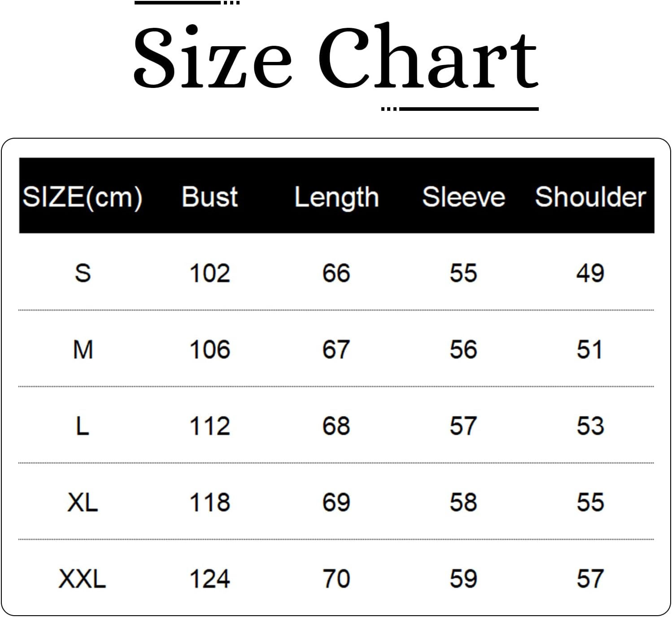Viewport: 672px width, 617px height.
Task: Select the Bust column header
Action: [209, 197]
